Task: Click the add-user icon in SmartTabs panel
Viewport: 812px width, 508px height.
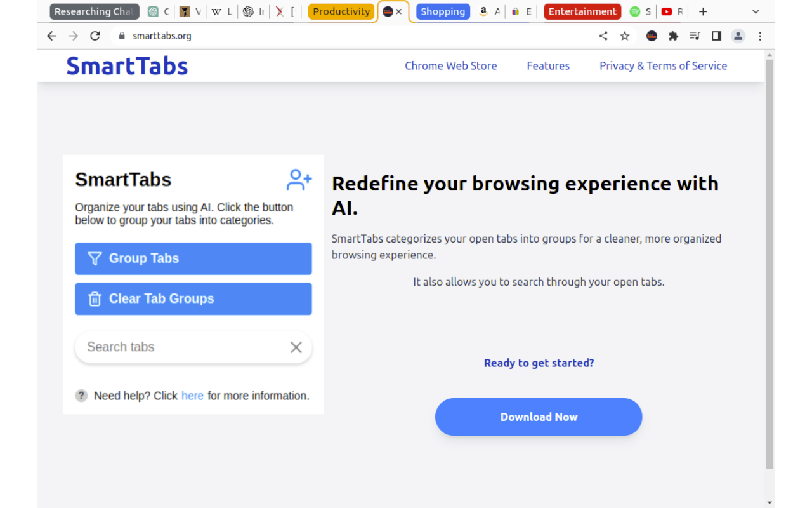Action: pyautogui.click(x=299, y=180)
